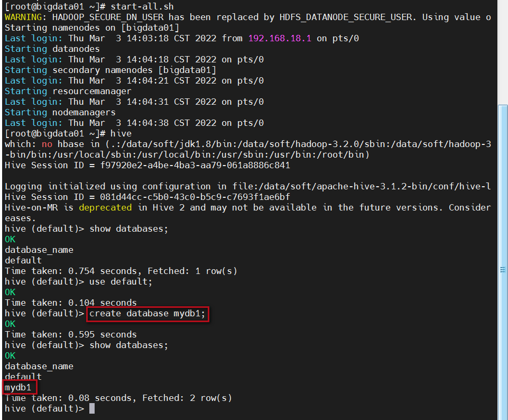Click the '[root@bigdata01 ~]# hive' command line
This screenshot has height=420, width=508.
click(68, 133)
